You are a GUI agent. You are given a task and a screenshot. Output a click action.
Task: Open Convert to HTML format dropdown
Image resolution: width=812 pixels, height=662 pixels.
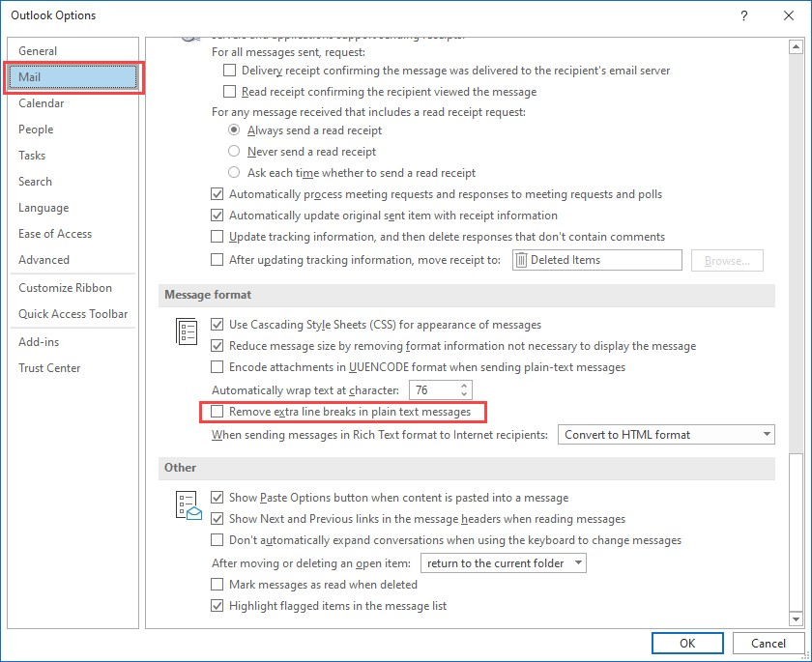pos(666,434)
